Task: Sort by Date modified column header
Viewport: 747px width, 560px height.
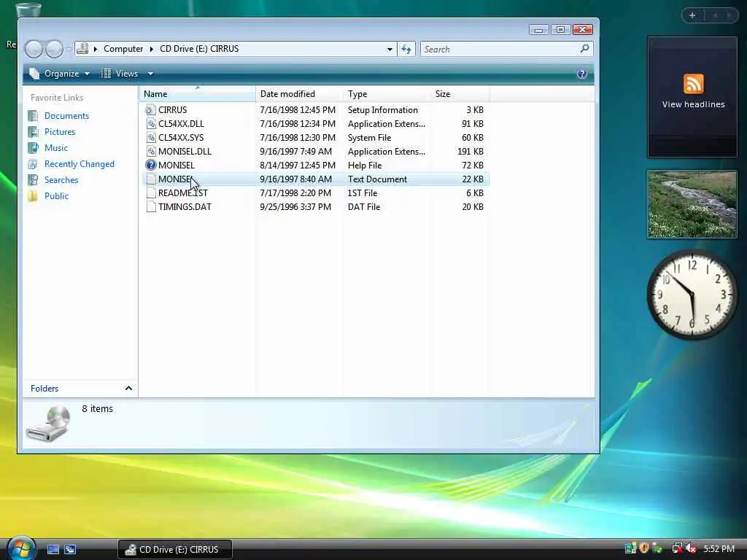Action: click(x=298, y=94)
